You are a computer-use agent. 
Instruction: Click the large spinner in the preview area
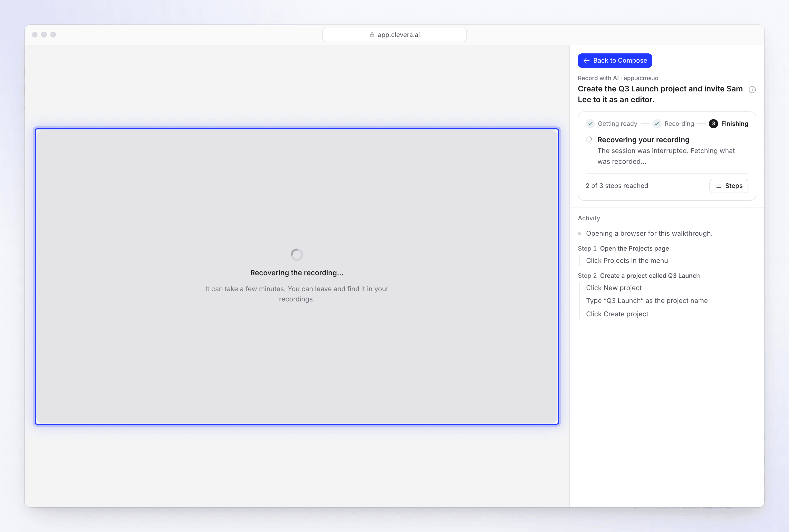(297, 254)
